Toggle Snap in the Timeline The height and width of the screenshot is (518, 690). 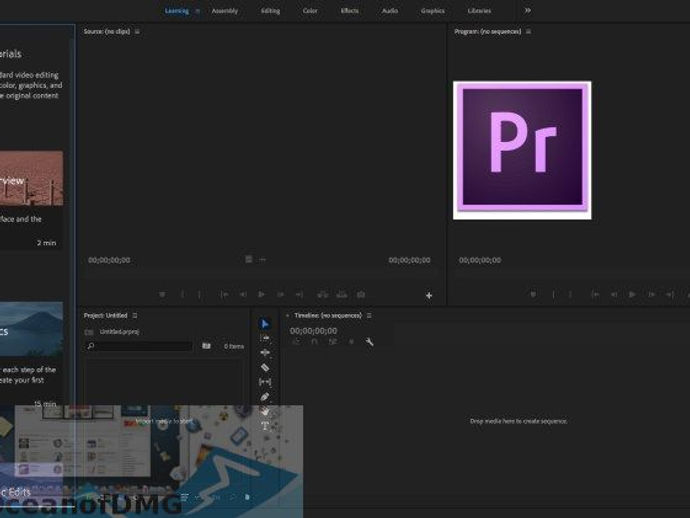pos(314,342)
